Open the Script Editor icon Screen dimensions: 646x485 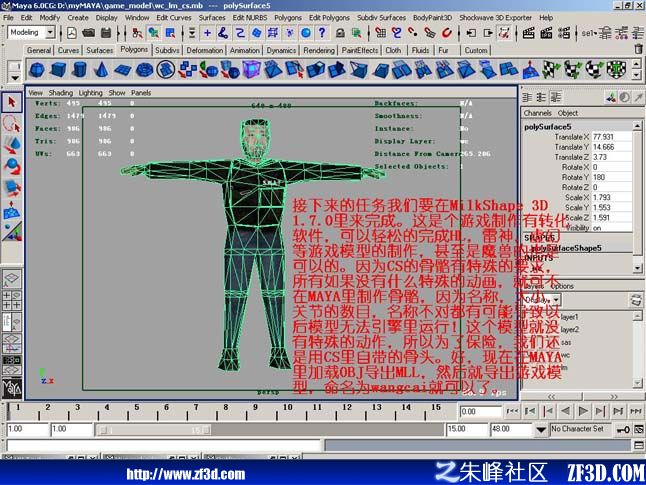[639, 445]
